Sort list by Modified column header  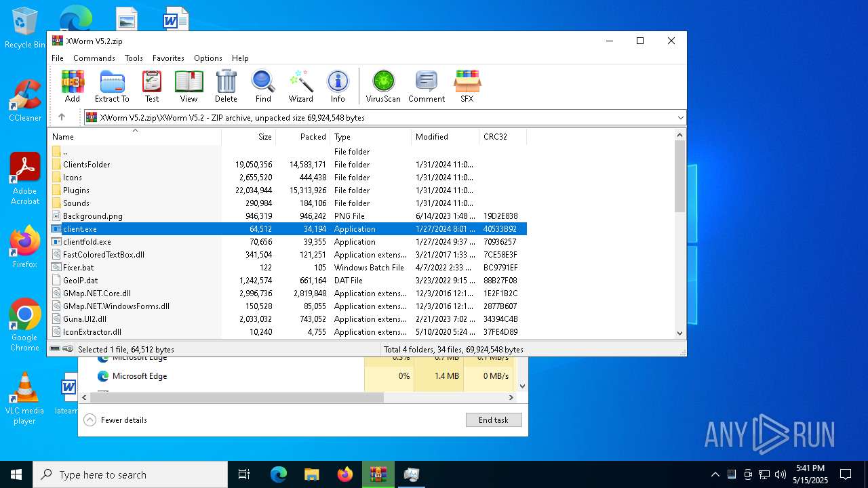(446, 136)
